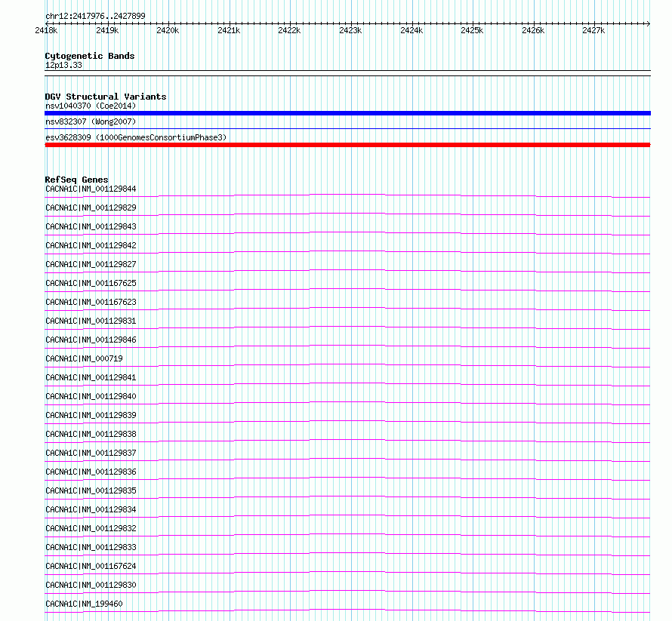
Task: Click the 2421k ruler tick label
Action: (229, 30)
